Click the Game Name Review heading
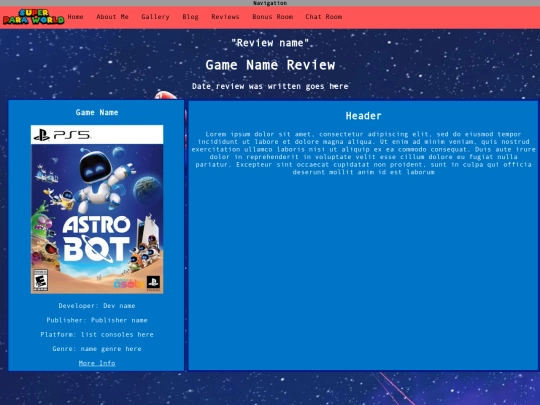This screenshot has width=540, height=405. pos(270,65)
